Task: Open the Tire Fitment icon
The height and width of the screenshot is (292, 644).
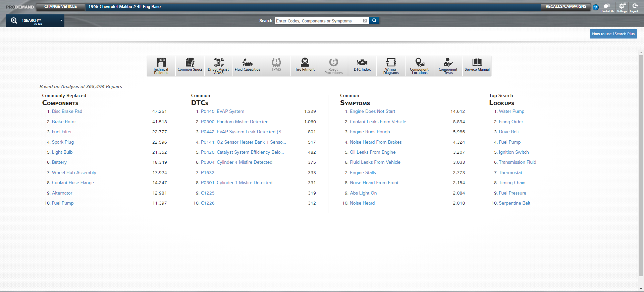Action: click(x=305, y=66)
